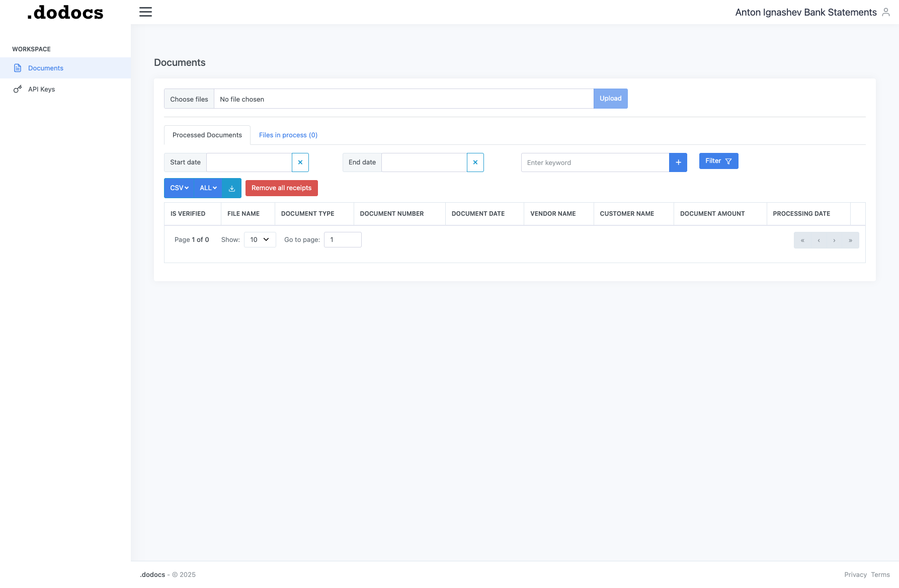Click the download export icon
Image resolution: width=899 pixels, height=588 pixels.
pyautogui.click(x=231, y=188)
